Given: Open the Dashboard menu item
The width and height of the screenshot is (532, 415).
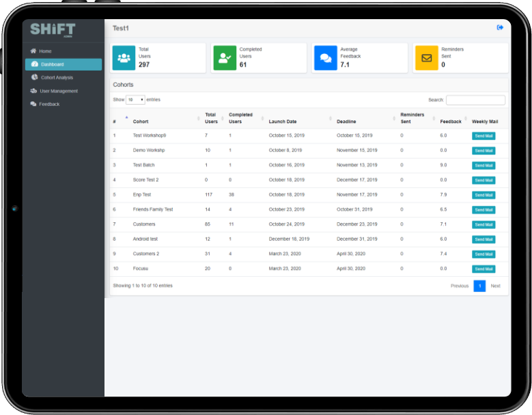Looking at the screenshot, I should [64, 64].
